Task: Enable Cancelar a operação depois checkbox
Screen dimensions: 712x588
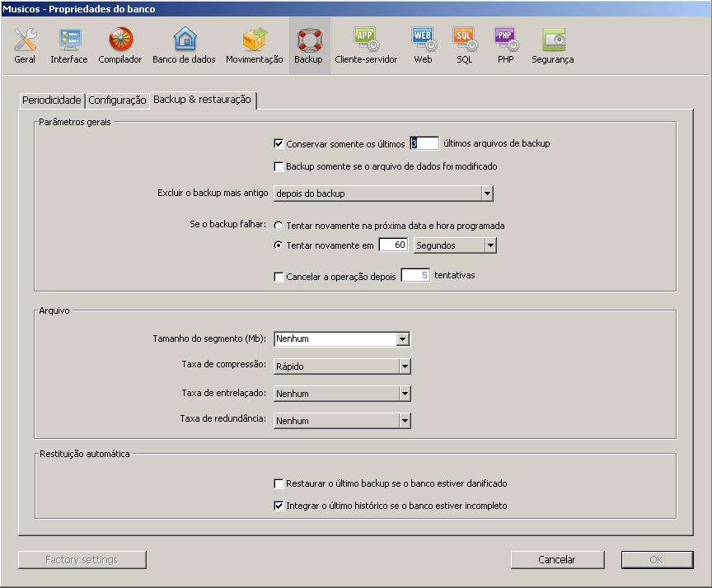Action: [x=279, y=277]
